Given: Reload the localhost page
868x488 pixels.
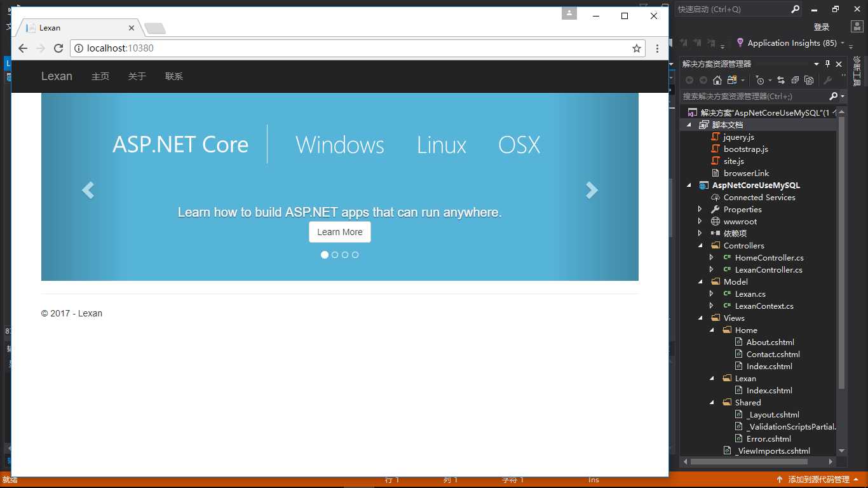Looking at the screenshot, I should 58,48.
